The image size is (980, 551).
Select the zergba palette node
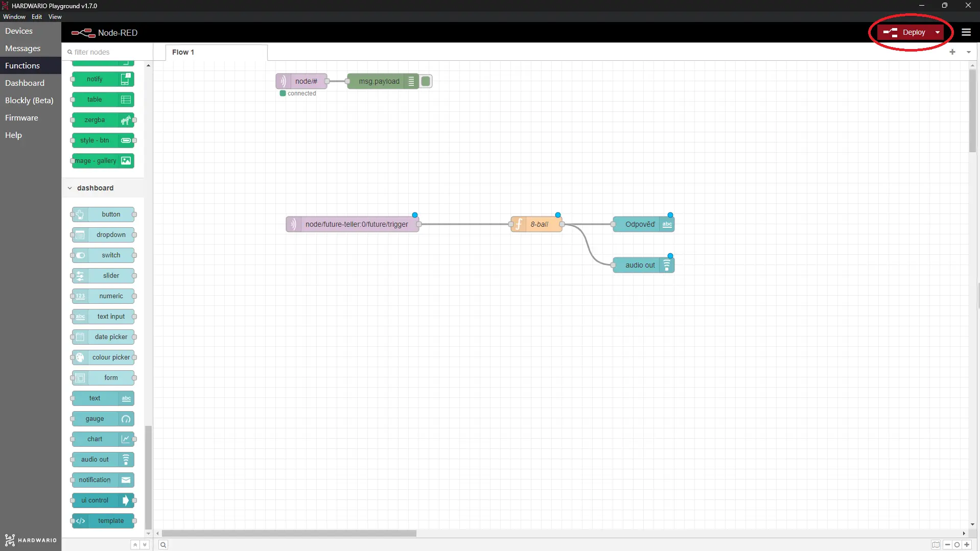coord(103,120)
